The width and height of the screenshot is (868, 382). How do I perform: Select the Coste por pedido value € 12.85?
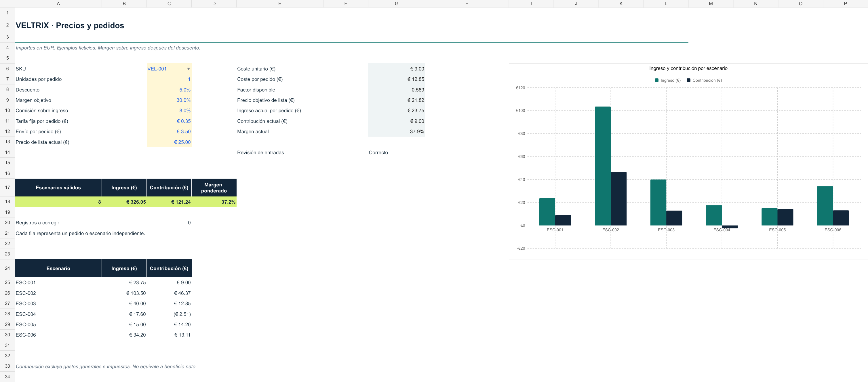tap(397, 79)
